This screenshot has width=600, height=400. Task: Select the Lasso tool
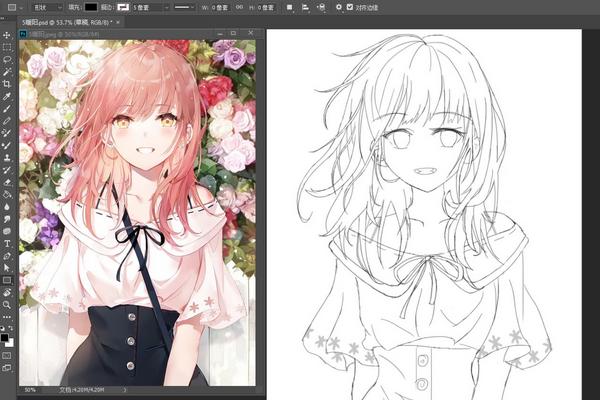coord(7,60)
